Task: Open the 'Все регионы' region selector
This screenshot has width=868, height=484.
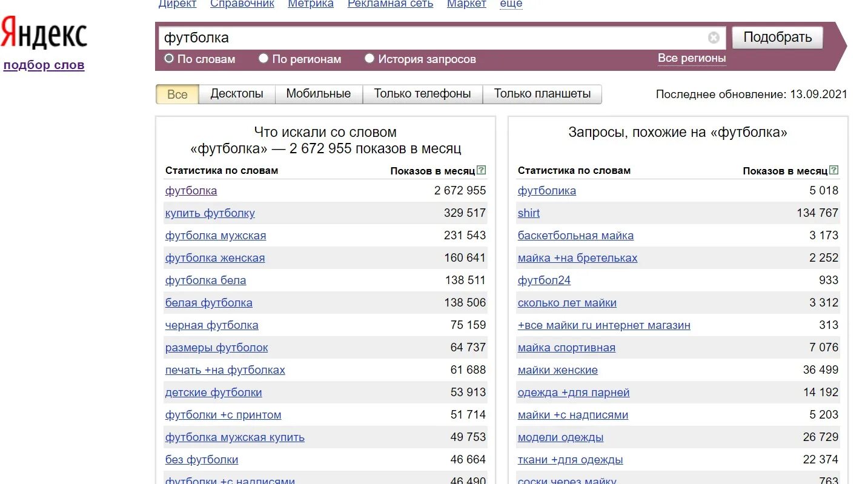Action: coord(692,58)
